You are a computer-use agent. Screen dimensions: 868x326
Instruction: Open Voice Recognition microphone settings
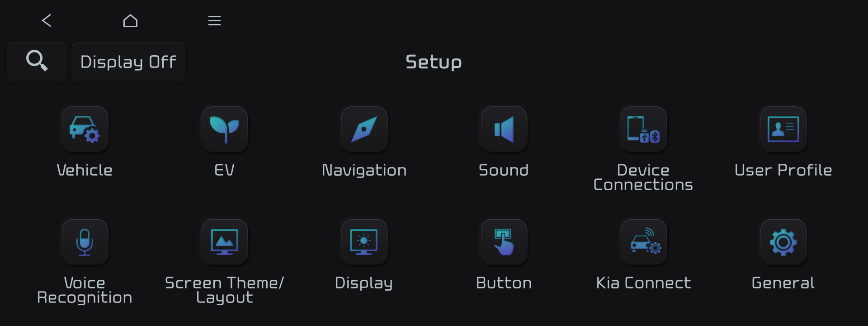pos(85,242)
